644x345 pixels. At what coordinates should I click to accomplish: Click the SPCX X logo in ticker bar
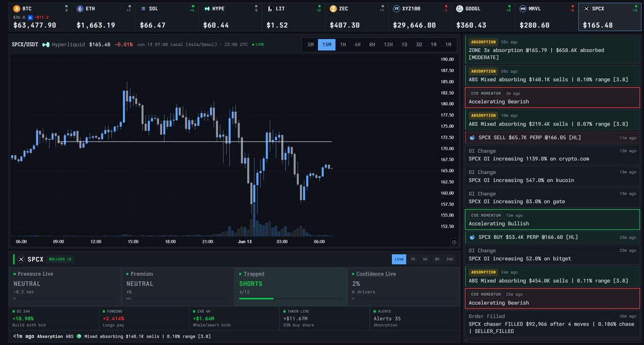[x=587, y=9]
